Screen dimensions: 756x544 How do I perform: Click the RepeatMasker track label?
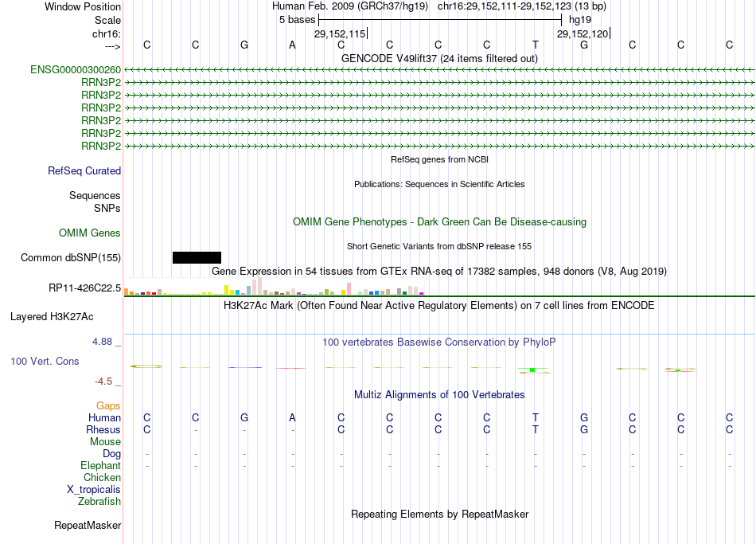88,525
